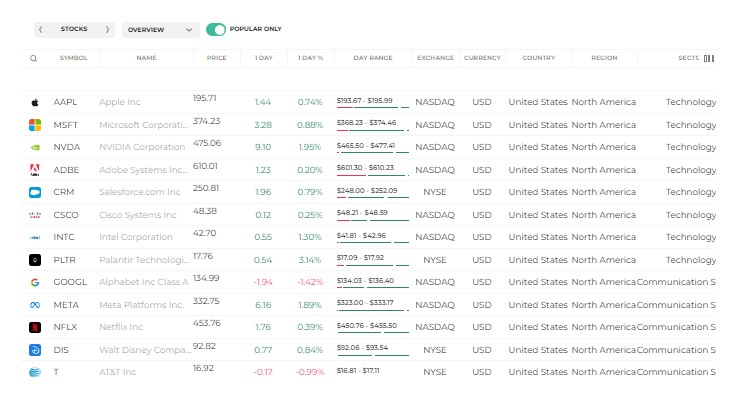Select the NVIDIA Corporation name cell

[142, 147]
